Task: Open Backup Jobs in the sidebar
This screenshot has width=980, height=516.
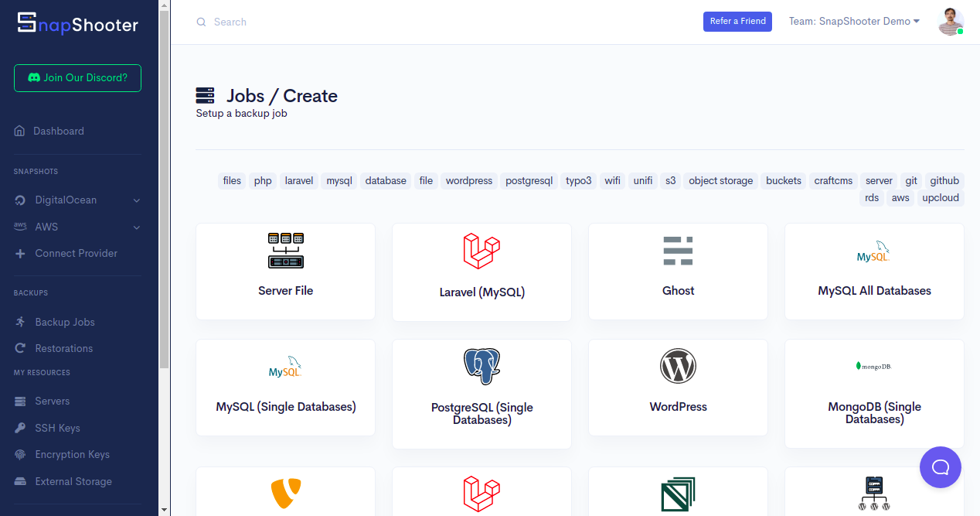Action: [65, 322]
